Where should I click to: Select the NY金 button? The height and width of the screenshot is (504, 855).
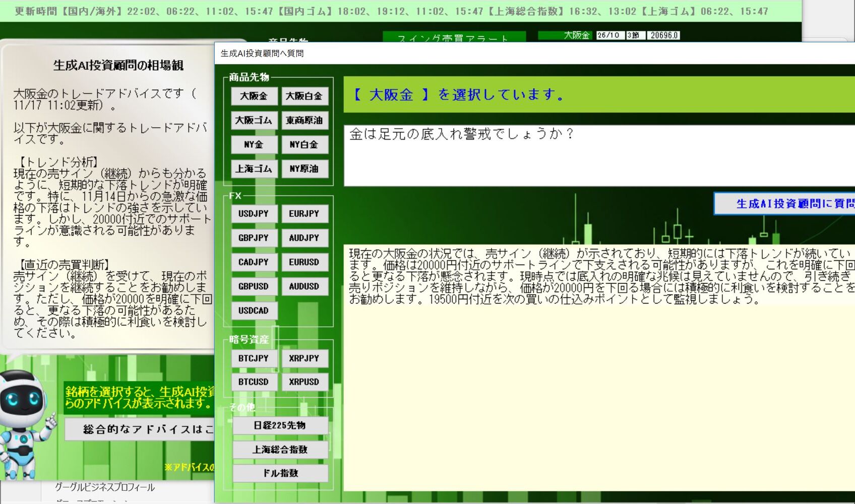click(x=254, y=144)
